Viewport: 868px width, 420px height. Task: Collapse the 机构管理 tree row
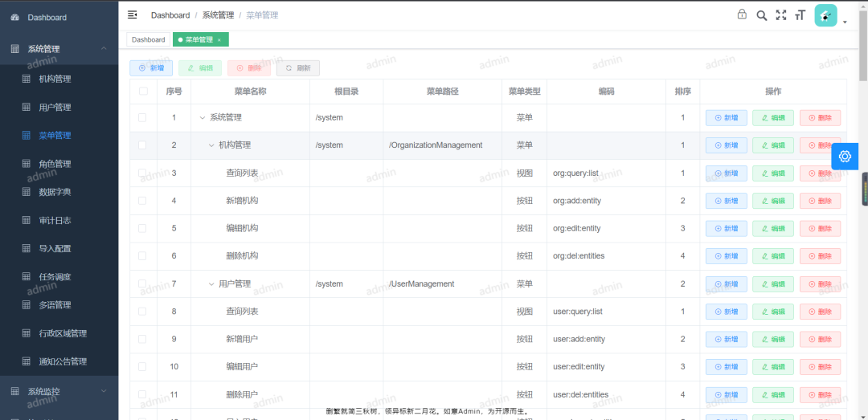tap(211, 145)
